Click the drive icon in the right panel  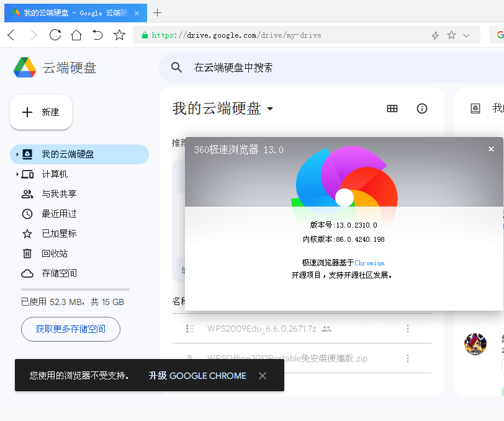(x=475, y=109)
